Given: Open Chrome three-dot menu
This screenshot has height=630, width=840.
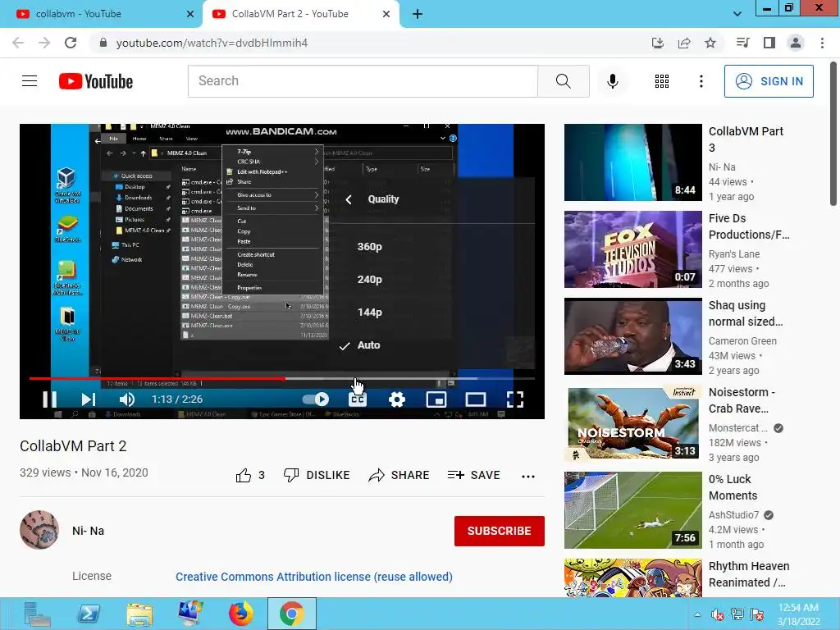Looking at the screenshot, I should click(822, 43).
